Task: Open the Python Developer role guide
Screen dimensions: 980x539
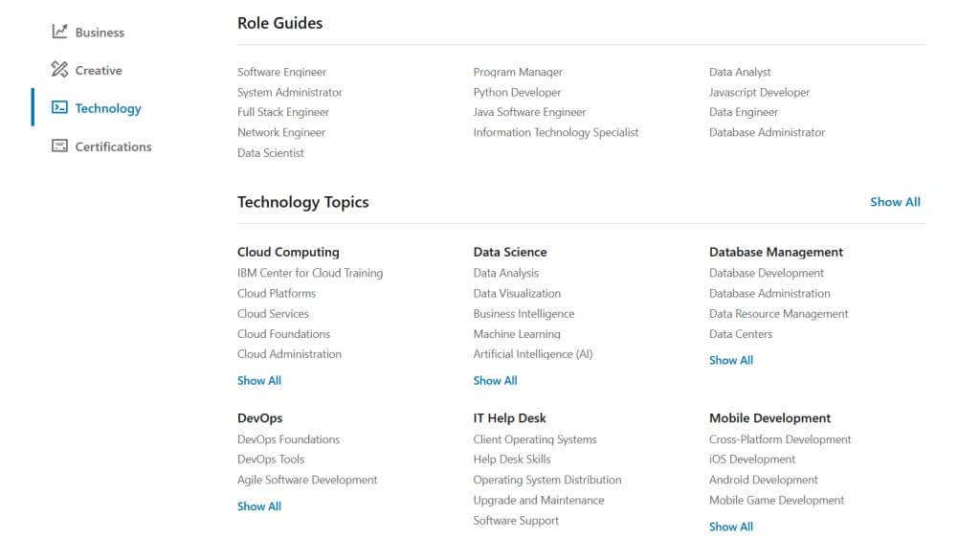Action: (x=517, y=93)
